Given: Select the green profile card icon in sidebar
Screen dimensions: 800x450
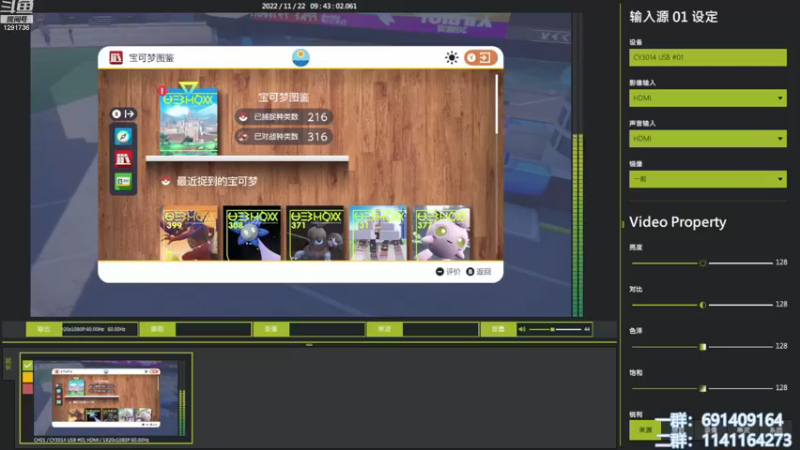Looking at the screenshot, I should pyautogui.click(x=123, y=181).
